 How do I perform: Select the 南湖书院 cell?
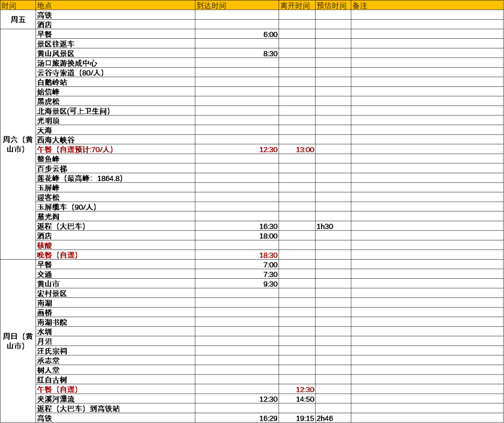115,322
